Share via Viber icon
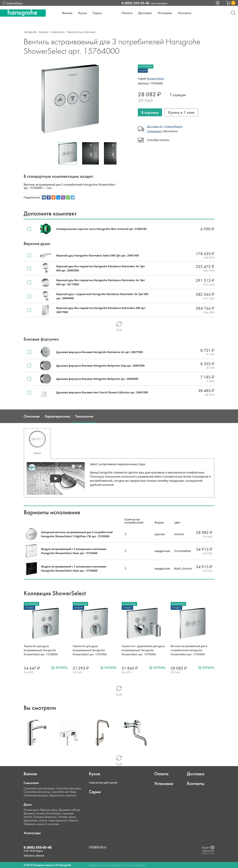Viewport: 238px width, 868px height. click(63, 197)
